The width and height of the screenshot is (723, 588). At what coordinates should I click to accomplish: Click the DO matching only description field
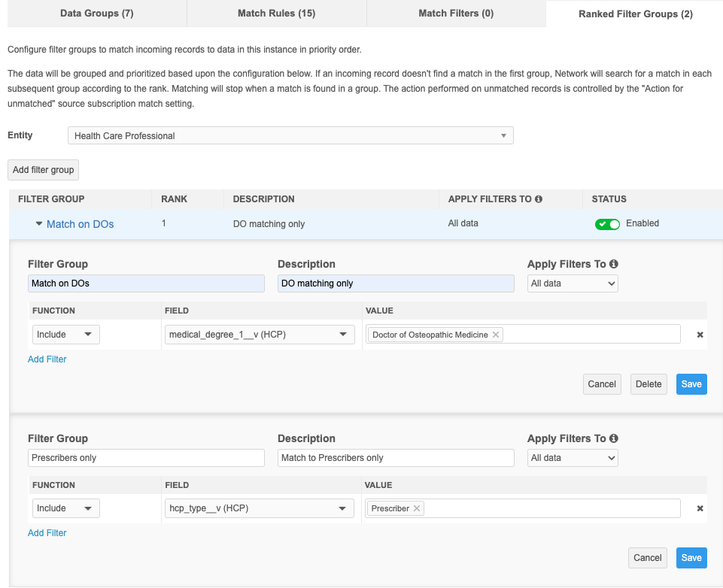tap(396, 283)
